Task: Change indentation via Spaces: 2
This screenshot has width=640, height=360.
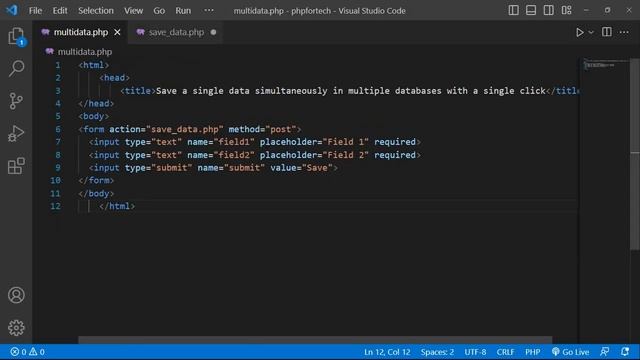Action: [437, 352]
